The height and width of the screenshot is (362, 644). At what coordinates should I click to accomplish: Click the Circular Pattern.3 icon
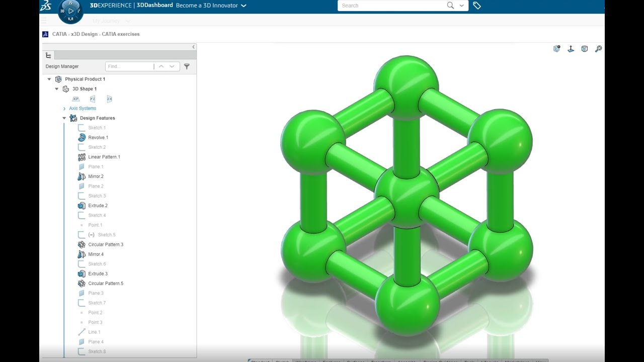pos(82,244)
